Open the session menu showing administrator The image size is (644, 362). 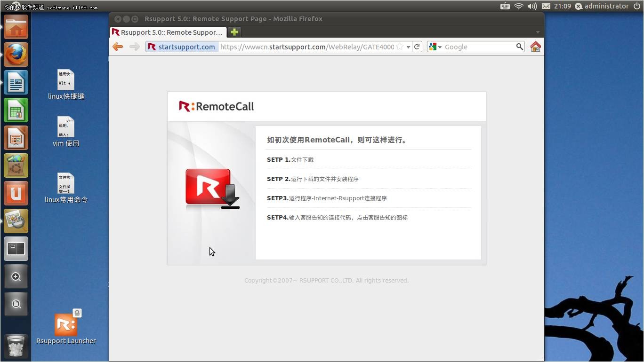(x=604, y=6)
